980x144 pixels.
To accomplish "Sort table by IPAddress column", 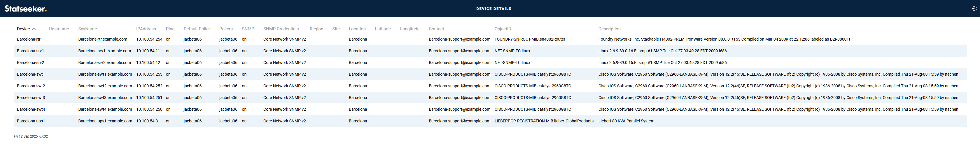I will point(146,29).
